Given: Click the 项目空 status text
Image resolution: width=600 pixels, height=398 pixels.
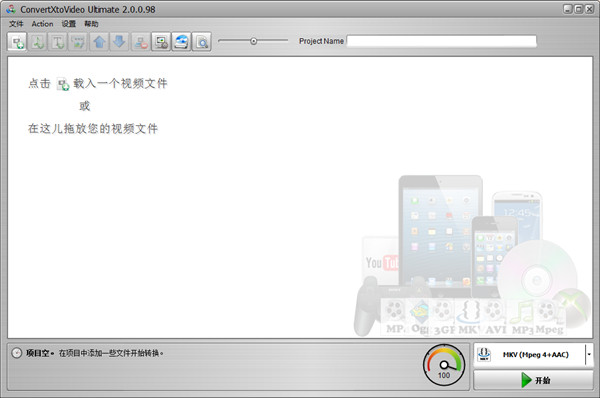Looking at the screenshot, I should point(40,353).
